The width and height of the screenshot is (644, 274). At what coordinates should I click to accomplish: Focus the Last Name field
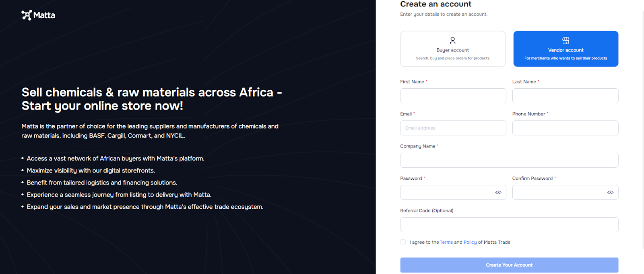[x=565, y=95]
